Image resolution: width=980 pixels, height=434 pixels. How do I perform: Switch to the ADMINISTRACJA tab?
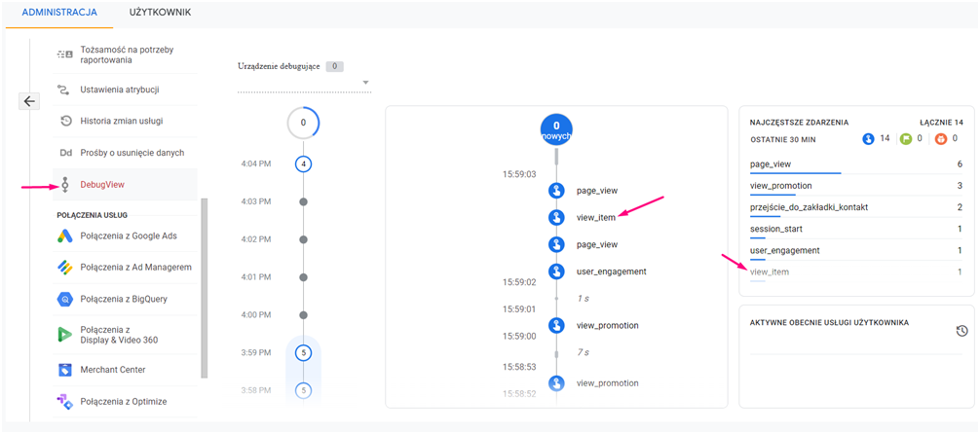pyautogui.click(x=59, y=12)
